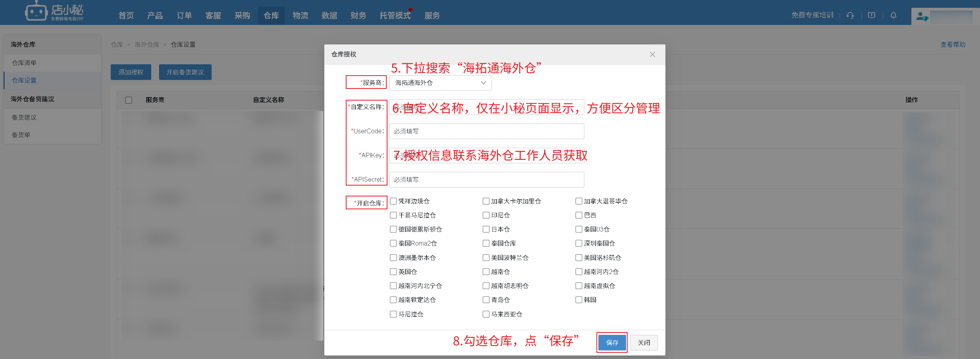Go to the 首页 menu
This screenshot has width=980, height=359.
tap(126, 16)
